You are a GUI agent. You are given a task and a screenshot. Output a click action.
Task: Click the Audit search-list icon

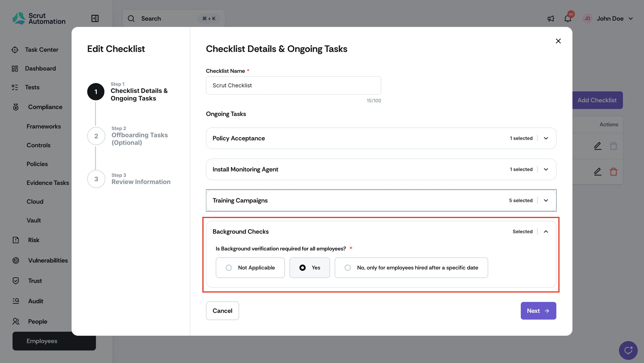point(16,301)
